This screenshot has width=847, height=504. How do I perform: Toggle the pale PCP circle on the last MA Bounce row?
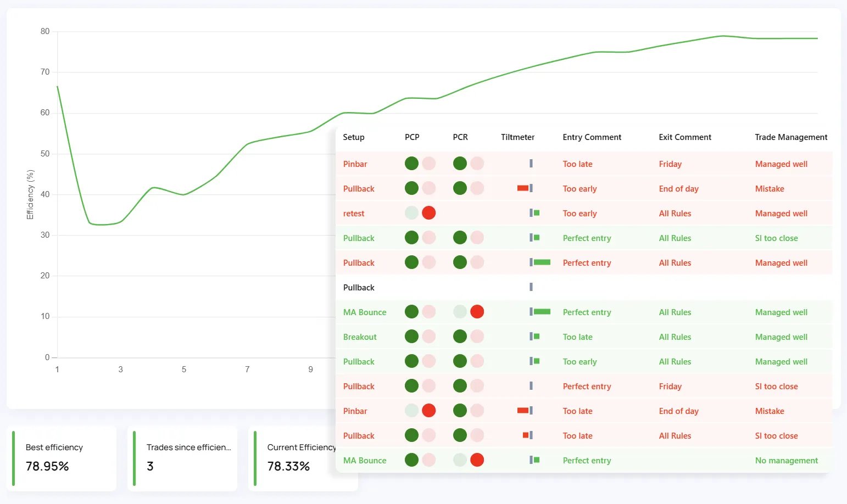(x=428, y=460)
